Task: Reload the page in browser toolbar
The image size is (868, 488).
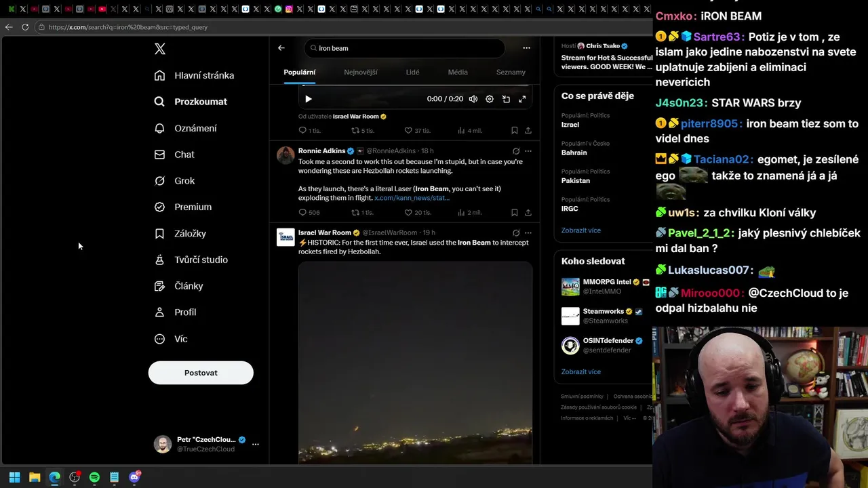Action: (25, 27)
